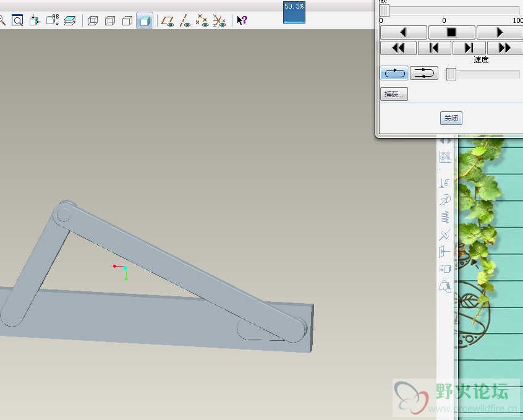Click the spring icon in right sidebar
The height and width of the screenshot is (420, 523).
[x=444, y=217]
